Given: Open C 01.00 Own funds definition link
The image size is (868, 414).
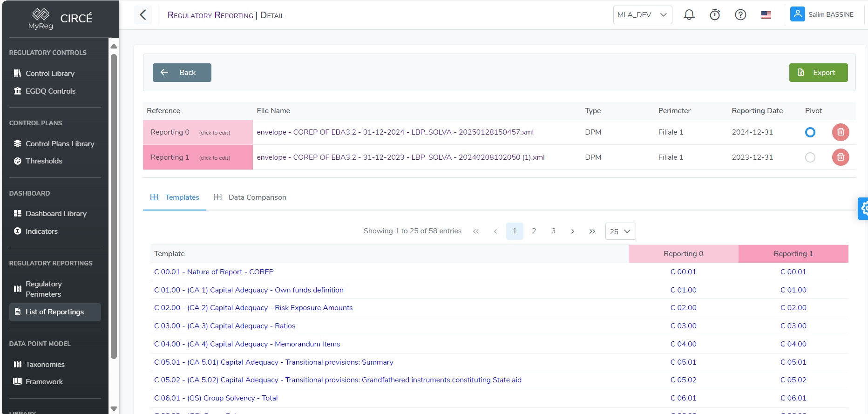Looking at the screenshot, I should tap(249, 290).
